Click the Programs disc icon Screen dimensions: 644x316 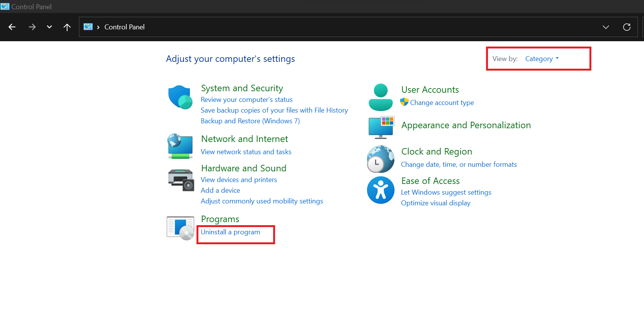pyautogui.click(x=180, y=228)
